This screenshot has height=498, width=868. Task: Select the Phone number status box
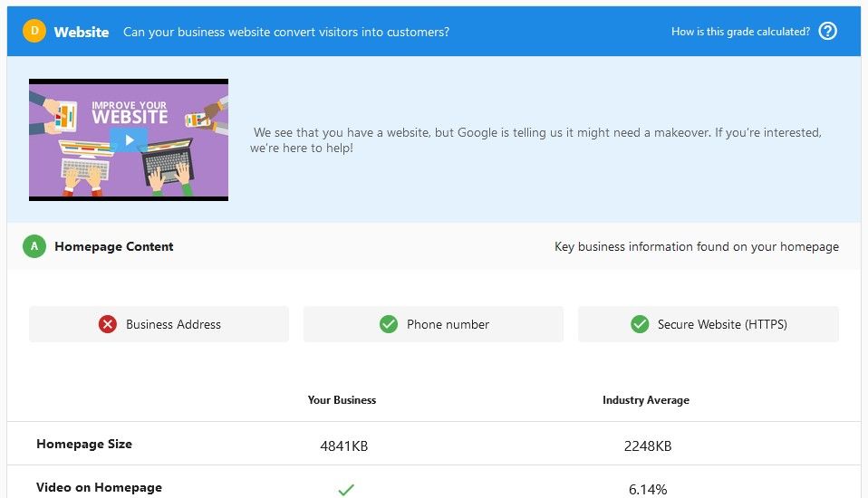click(433, 324)
